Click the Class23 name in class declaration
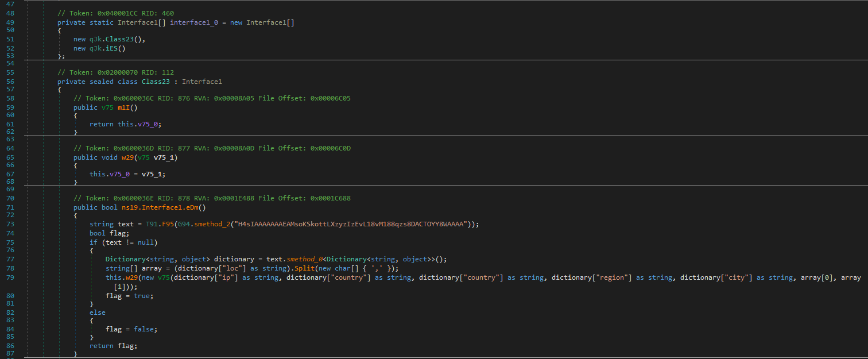 pos(156,82)
